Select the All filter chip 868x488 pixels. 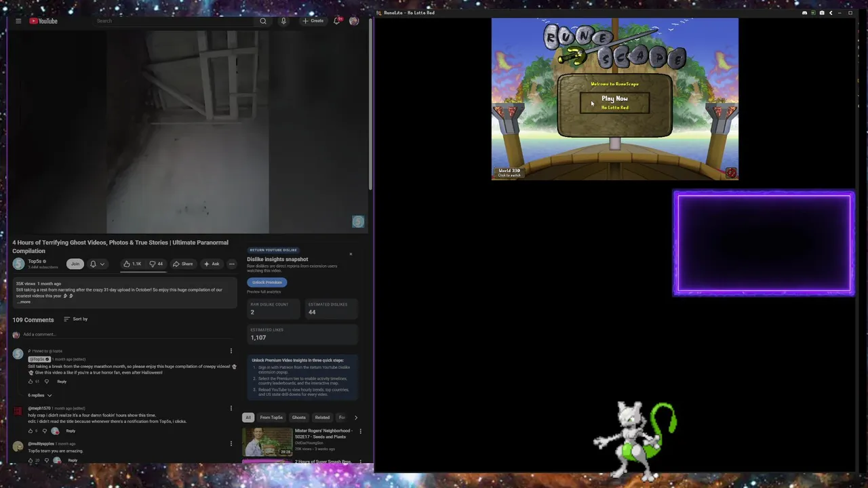click(x=248, y=418)
